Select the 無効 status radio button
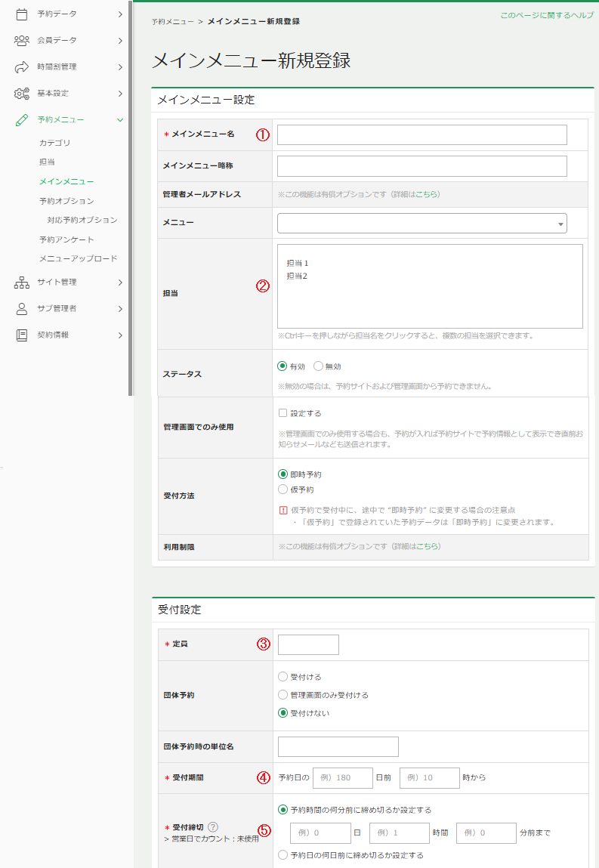 [x=318, y=366]
